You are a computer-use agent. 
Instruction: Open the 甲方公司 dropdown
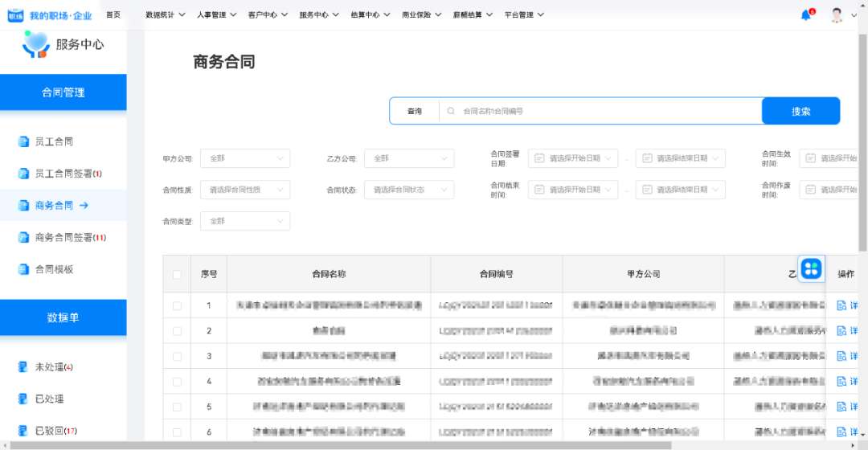(x=245, y=158)
